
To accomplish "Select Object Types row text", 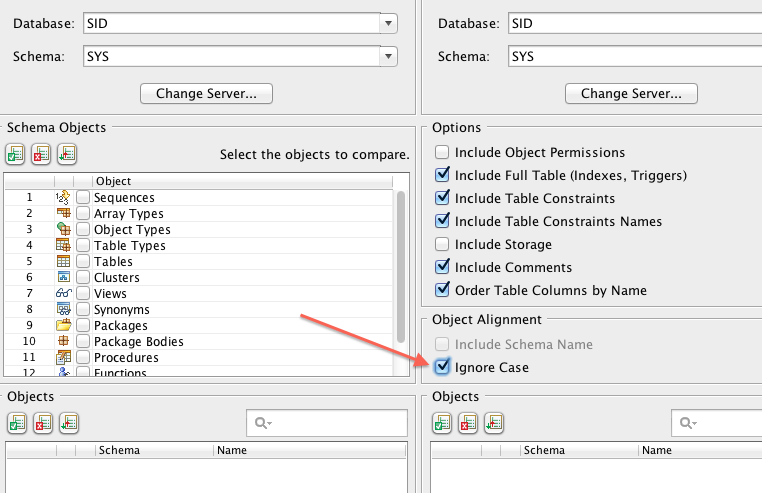I will [132, 229].
